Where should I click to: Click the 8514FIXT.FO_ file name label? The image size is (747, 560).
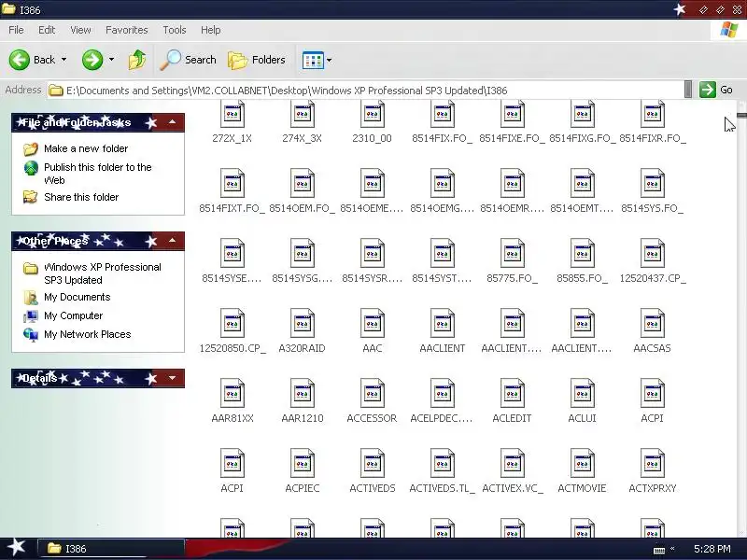coord(232,208)
